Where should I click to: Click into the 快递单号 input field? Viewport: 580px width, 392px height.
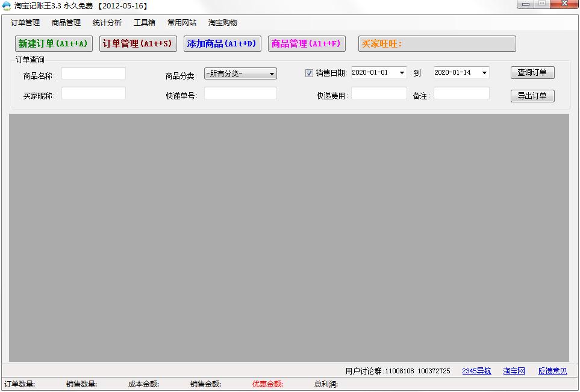point(240,93)
